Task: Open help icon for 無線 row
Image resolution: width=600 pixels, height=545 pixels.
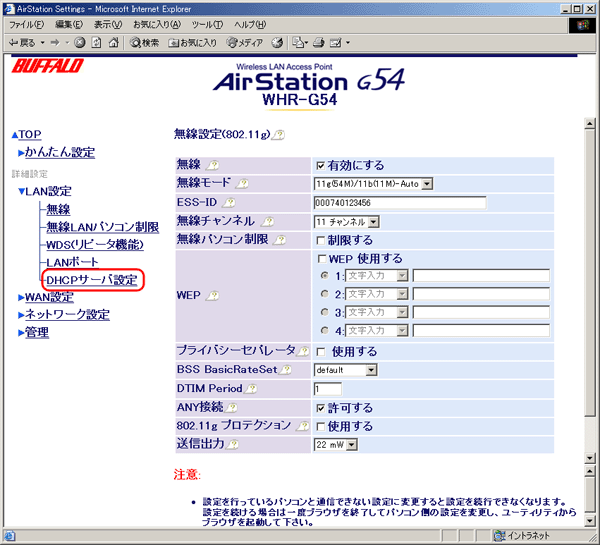Action: pos(213,165)
